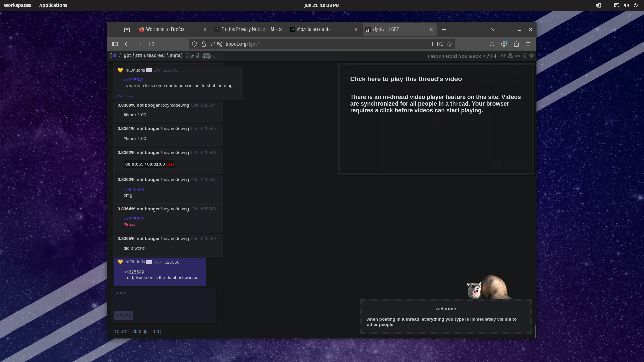Go back with the back arrow

coord(127,44)
